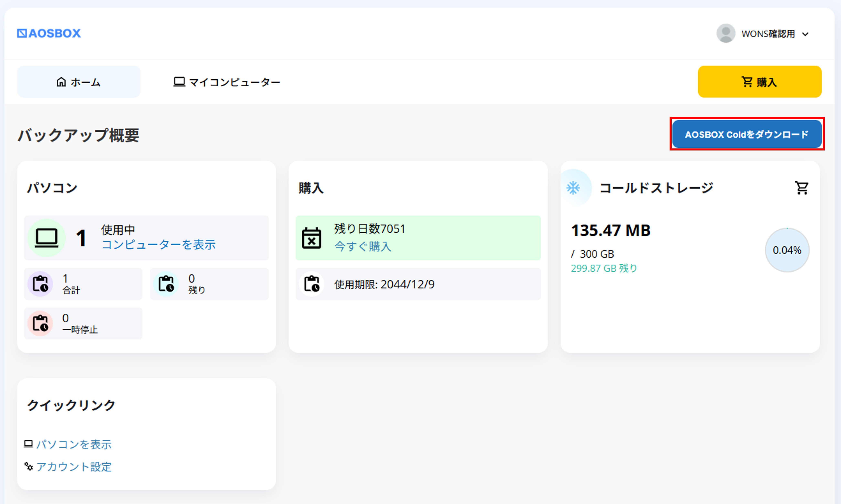The height and width of the screenshot is (504, 841).
Task: Expand the WONS確認用 account dropdown arrow
Action: [805, 34]
